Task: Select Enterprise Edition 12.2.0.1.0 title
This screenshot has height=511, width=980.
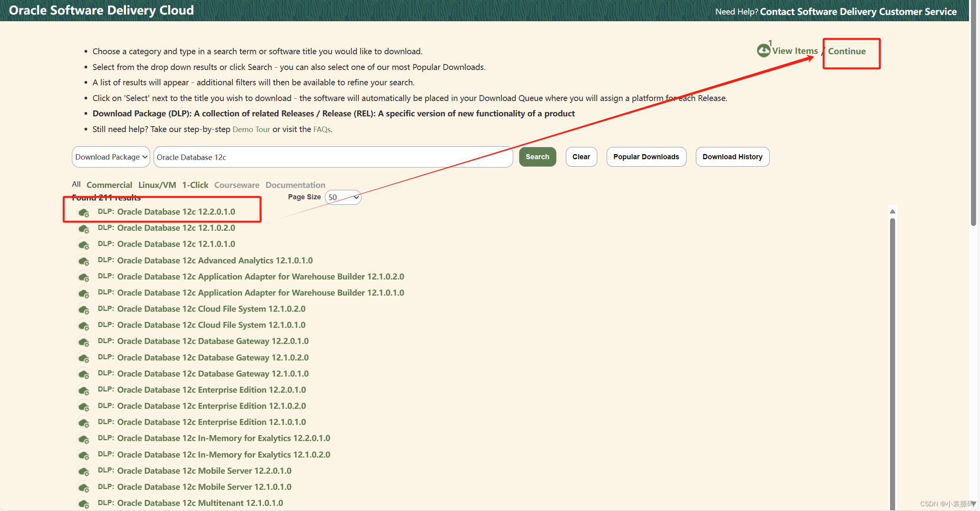Action: (211, 390)
